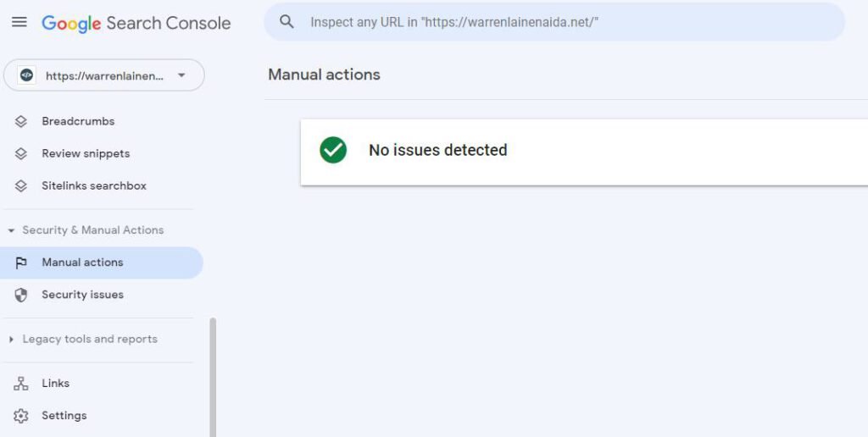Click the Manual actions flag icon
Image resolution: width=868 pixels, height=437 pixels.
[21, 263]
